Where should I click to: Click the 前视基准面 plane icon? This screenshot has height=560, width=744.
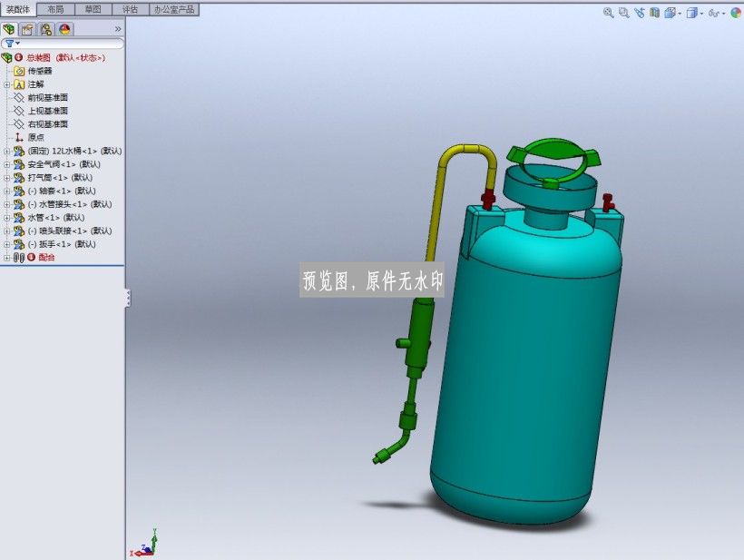coord(19,98)
